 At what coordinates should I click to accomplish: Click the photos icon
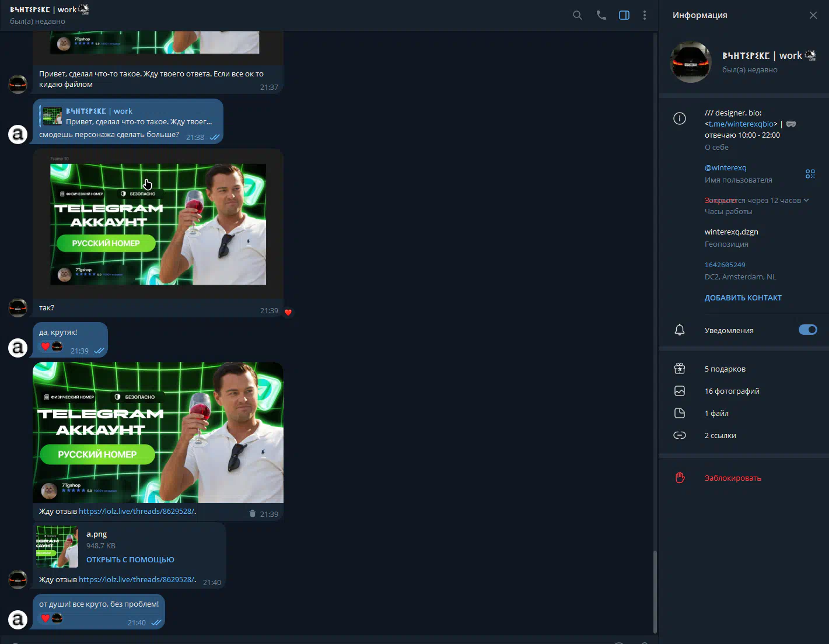point(680,391)
